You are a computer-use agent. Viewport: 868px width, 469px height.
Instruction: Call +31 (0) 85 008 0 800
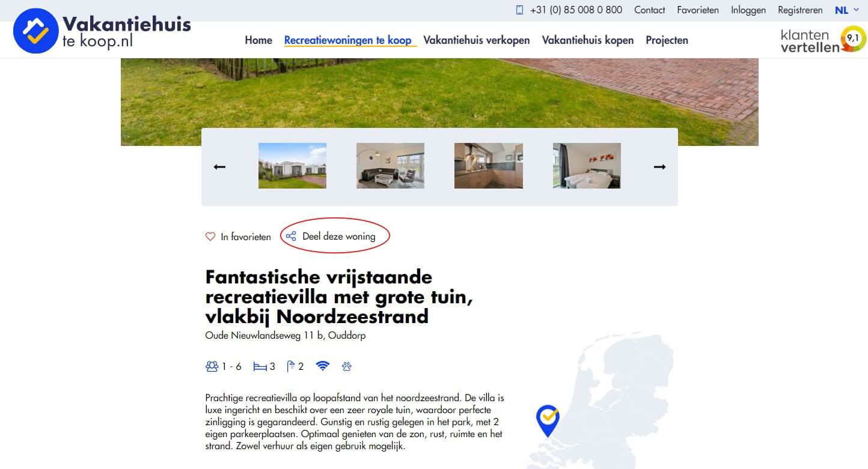(x=576, y=10)
